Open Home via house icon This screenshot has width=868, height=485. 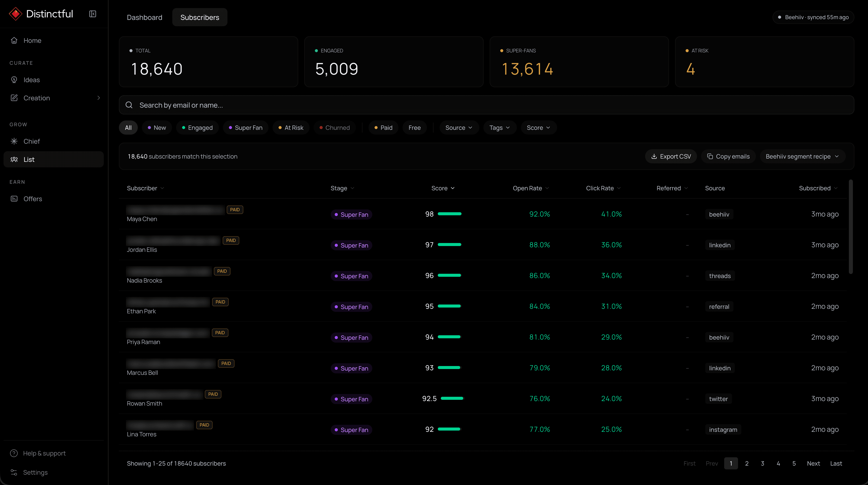[14, 41]
